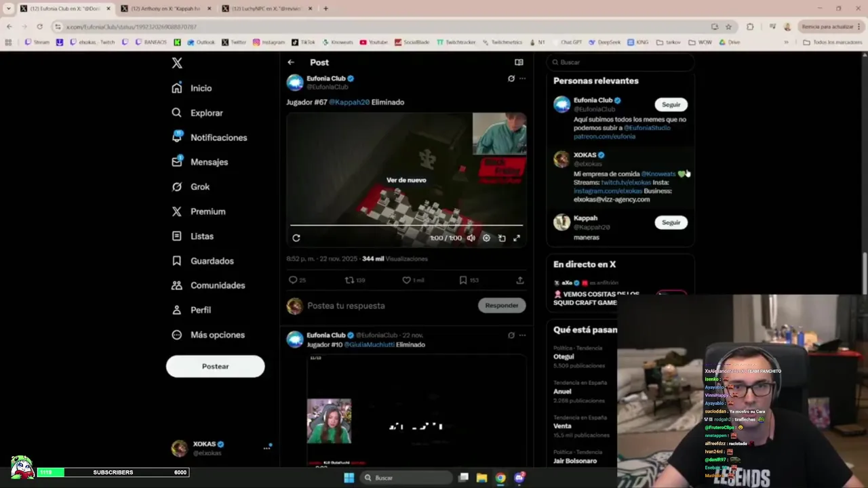Open the Windows Start menu
The image size is (868, 488).
click(x=349, y=478)
